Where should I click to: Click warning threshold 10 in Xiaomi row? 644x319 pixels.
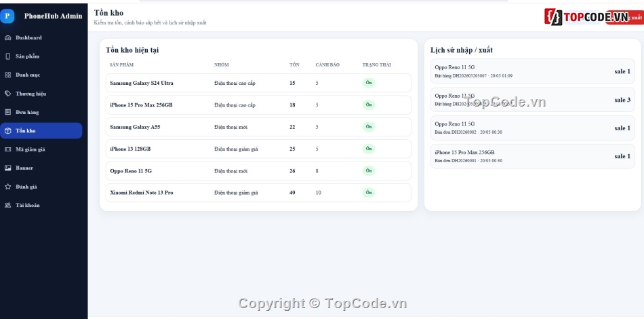319,193
